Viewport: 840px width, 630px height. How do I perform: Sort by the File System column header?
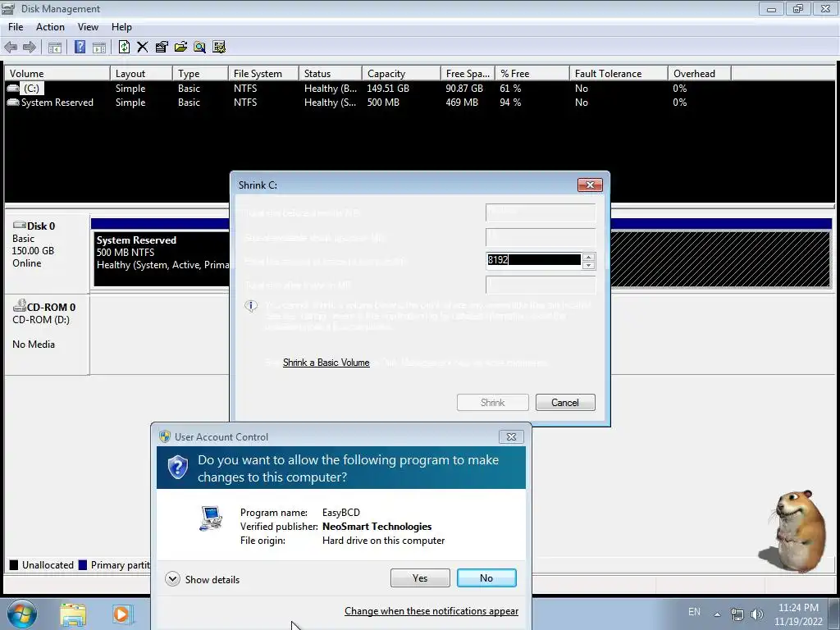click(x=263, y=73)
